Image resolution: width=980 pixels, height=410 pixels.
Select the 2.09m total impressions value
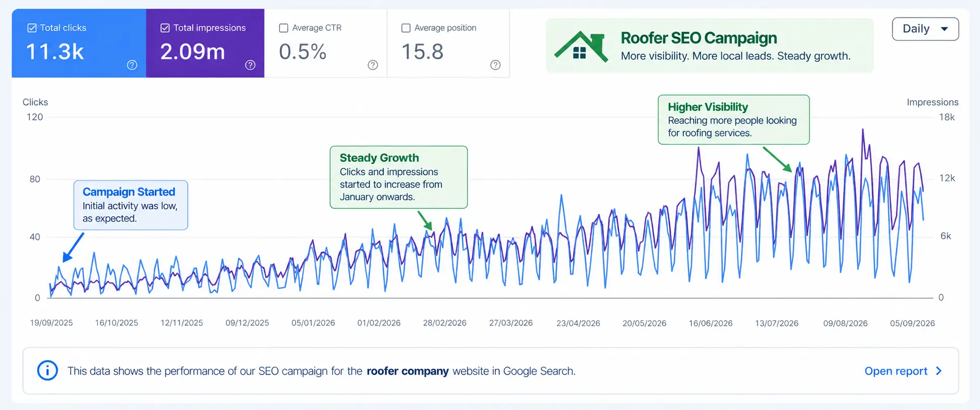(x=193, y=52)
